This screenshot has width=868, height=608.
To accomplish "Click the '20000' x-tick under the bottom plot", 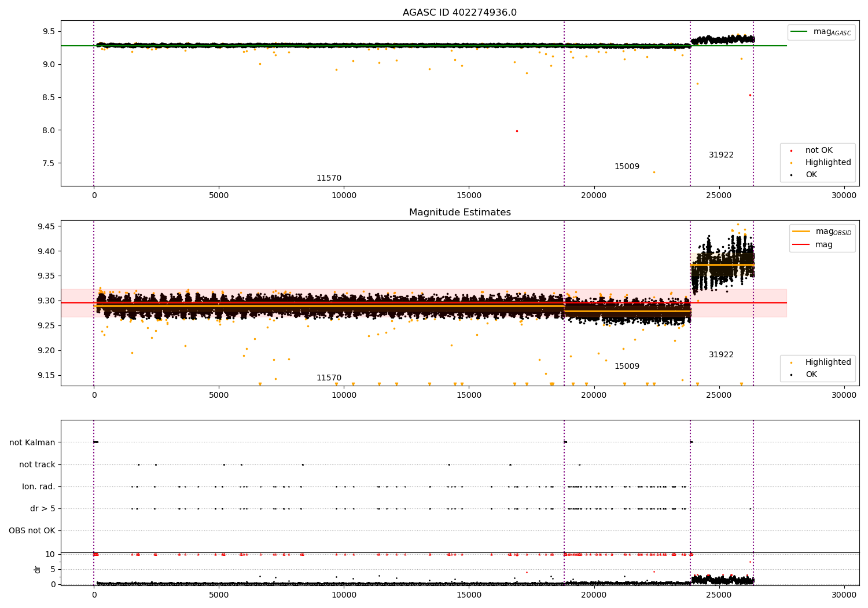I will click(x=594, y=595).
